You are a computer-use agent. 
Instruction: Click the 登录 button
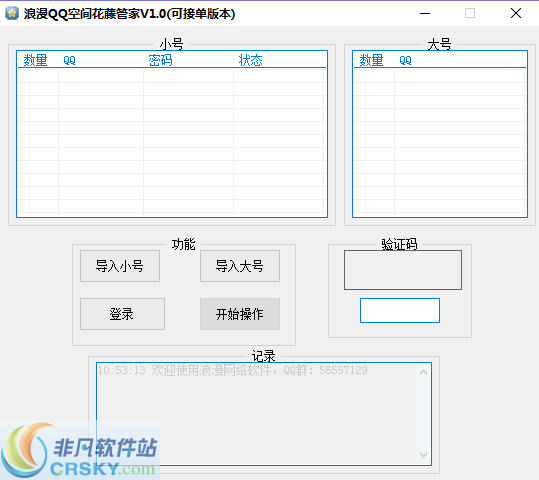[x=122, y=314]
